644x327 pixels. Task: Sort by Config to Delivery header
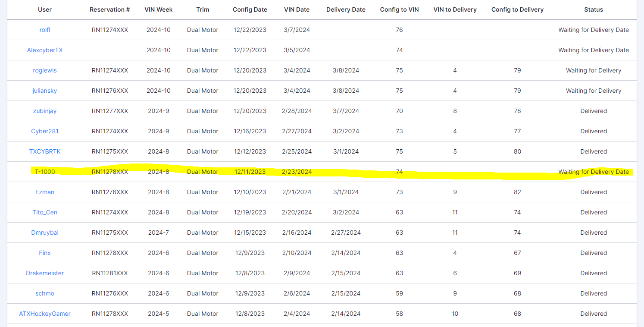(517, 9)
